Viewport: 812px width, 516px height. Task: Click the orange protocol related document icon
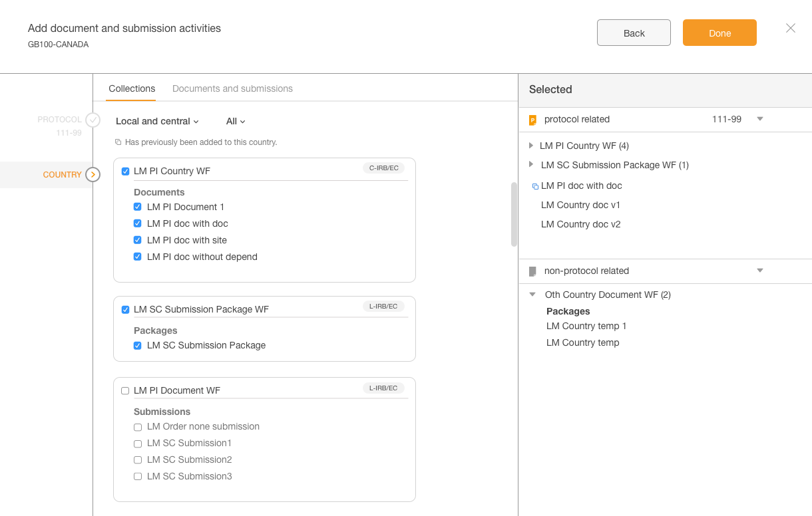[532, 120]
